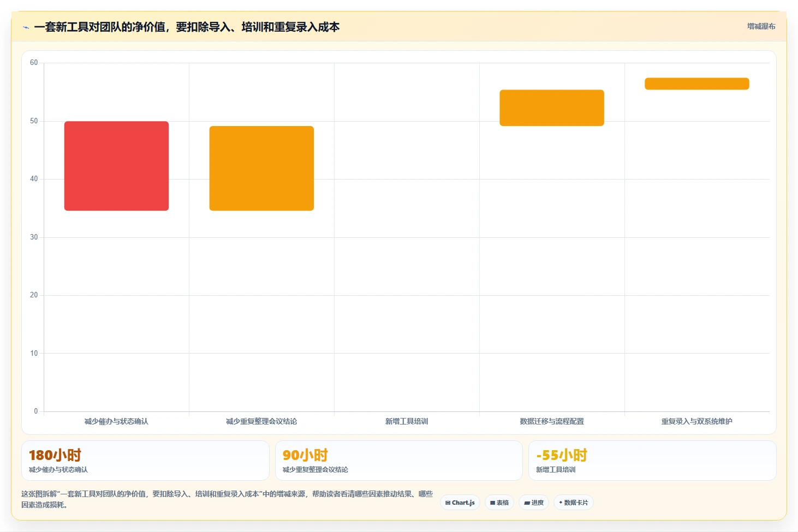Click the orange bar for 减少重复整理会议结论
The height and width of the screenshot is (532, 798).
click(261, 168)
